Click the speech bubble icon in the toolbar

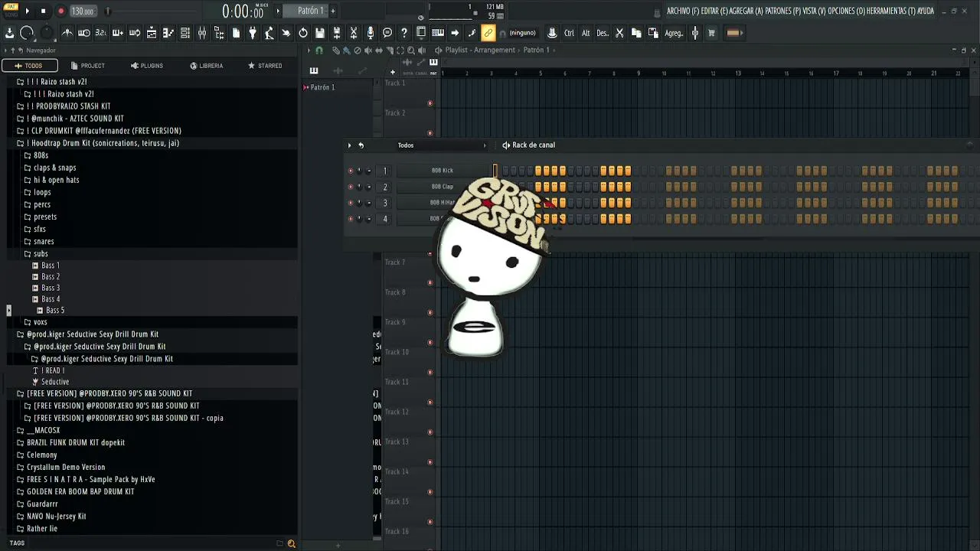click(387, 33)
